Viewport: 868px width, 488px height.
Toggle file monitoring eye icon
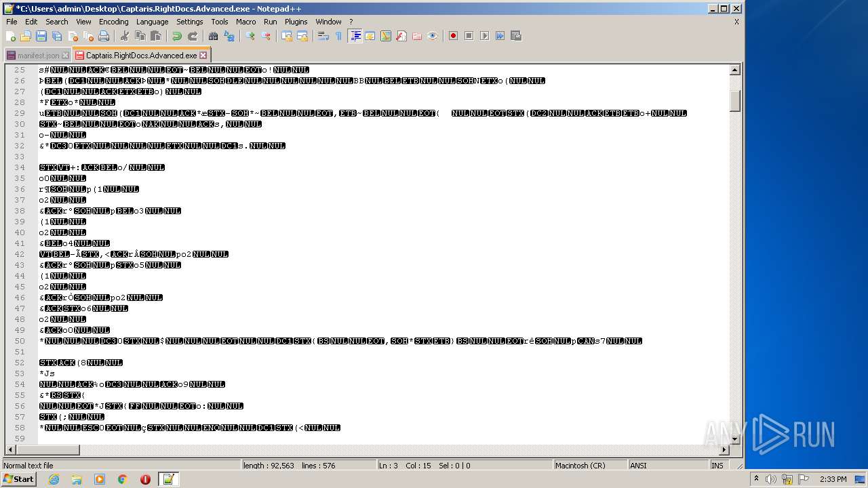433,36
